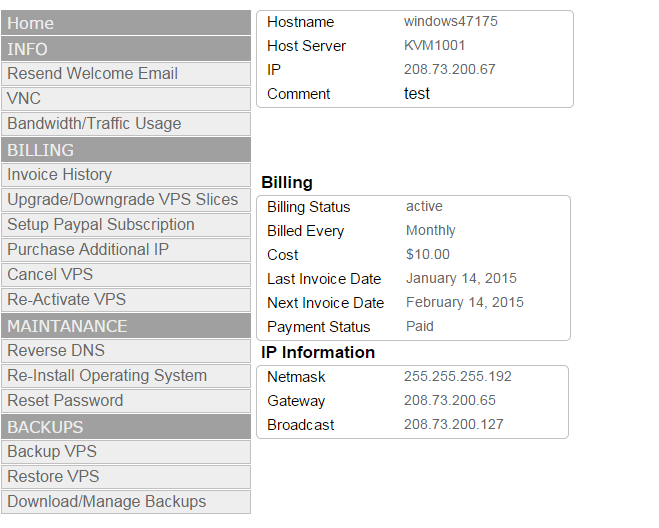The height and width of the screenshot is (528, 659).
Task: Edit the Comment value 'test'
Action: [417, 93]
